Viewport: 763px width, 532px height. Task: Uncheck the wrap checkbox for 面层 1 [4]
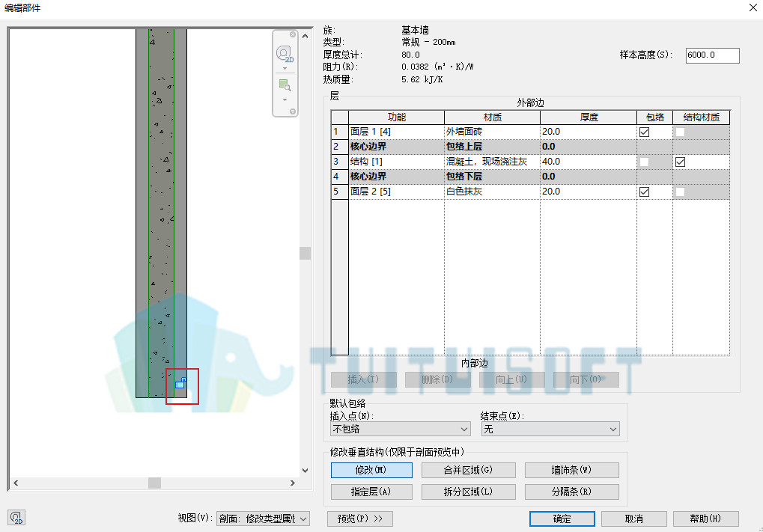(644, 132)
